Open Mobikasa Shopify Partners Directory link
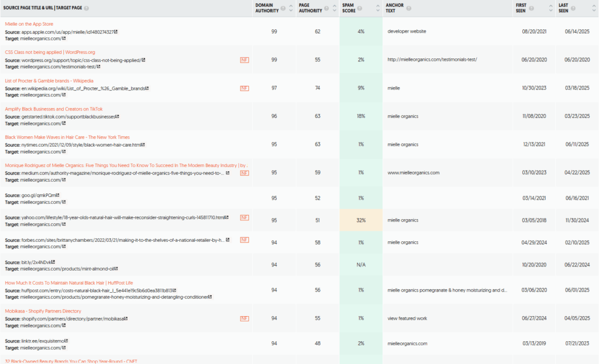This screenshot has width=599, height=364. pos(43,311)
